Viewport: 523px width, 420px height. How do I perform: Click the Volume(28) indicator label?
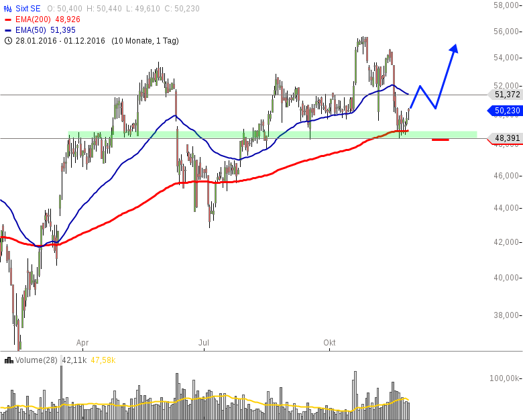[36, 360]
